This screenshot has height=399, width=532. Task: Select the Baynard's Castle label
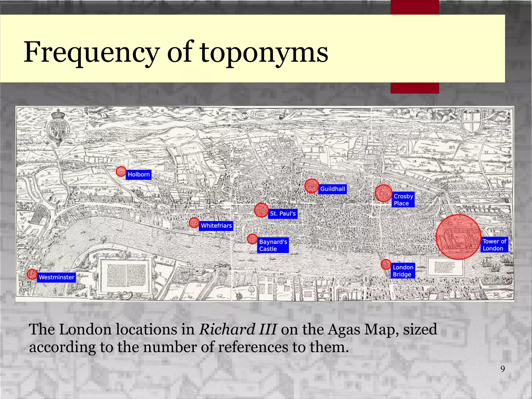click(x=273, y=245)
